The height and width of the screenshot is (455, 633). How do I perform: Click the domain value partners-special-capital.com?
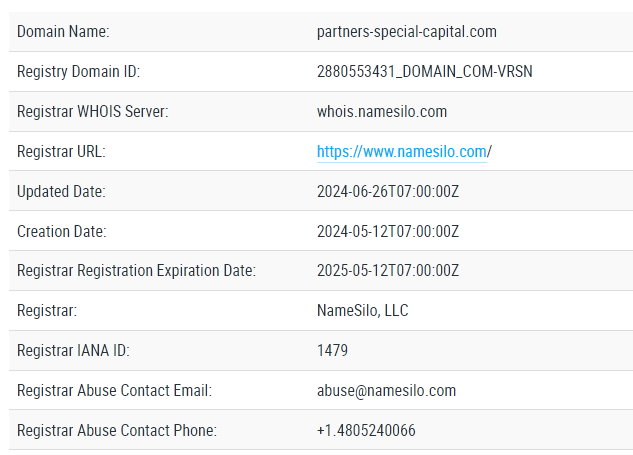406,32
